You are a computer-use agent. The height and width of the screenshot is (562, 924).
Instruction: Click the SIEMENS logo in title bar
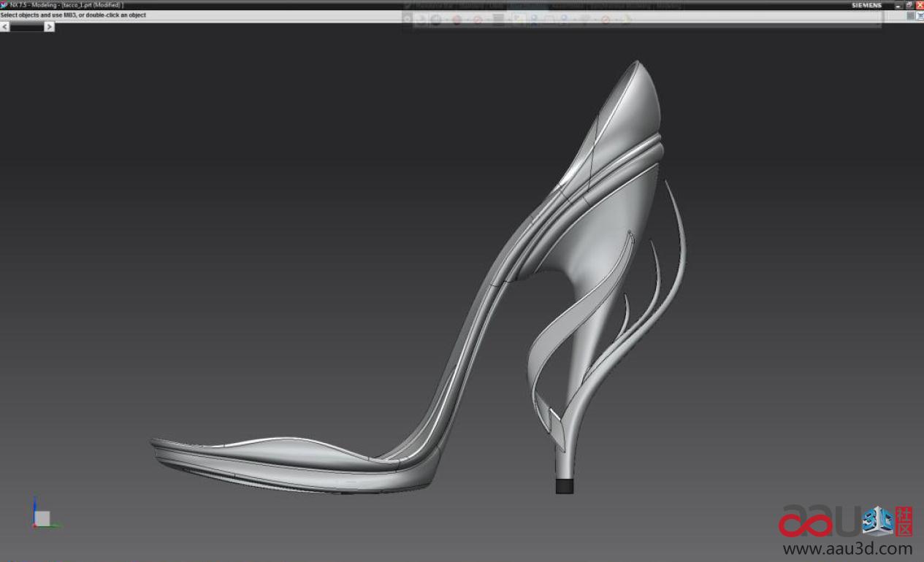866,5
